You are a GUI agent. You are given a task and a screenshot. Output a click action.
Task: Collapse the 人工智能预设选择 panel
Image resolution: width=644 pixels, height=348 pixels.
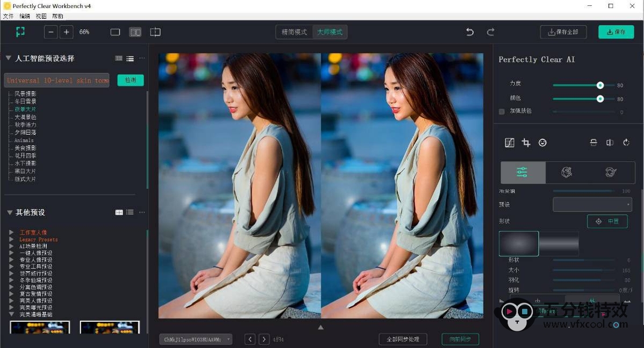tap(8, 58)
